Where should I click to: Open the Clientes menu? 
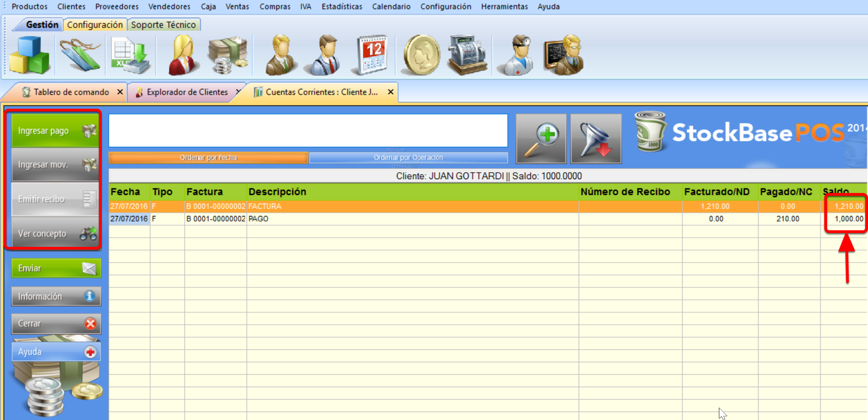coord(71,6)
